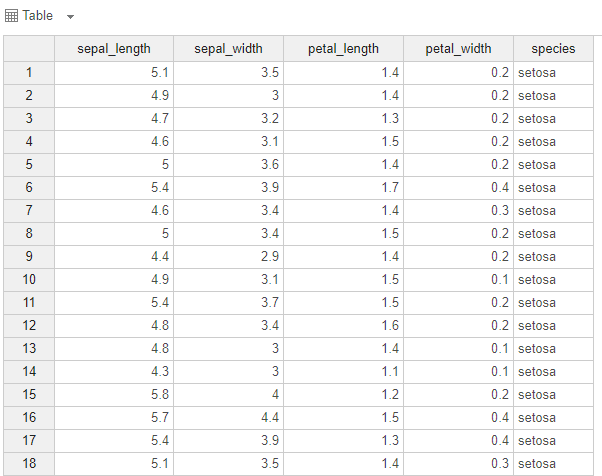Screen dimensions: 602x476
Task: Select species cell in row 1
Action: click(x=553, y=72)
